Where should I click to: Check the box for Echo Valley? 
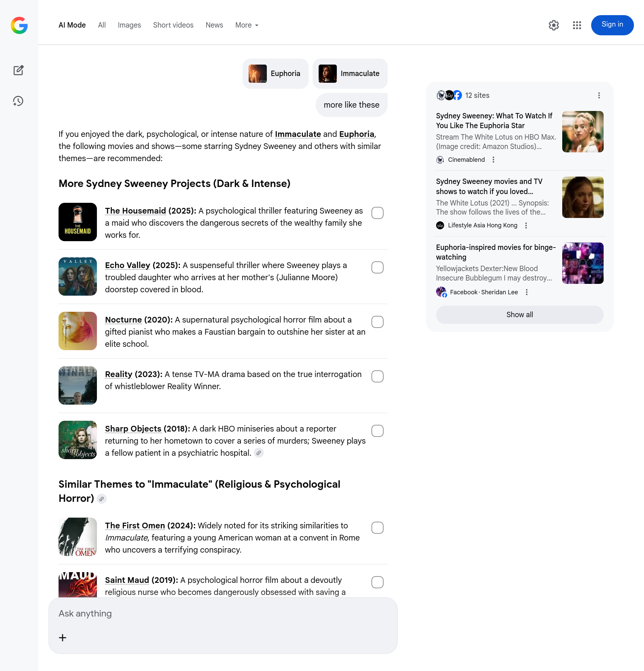pyautogui.click(x=377, y=267)
